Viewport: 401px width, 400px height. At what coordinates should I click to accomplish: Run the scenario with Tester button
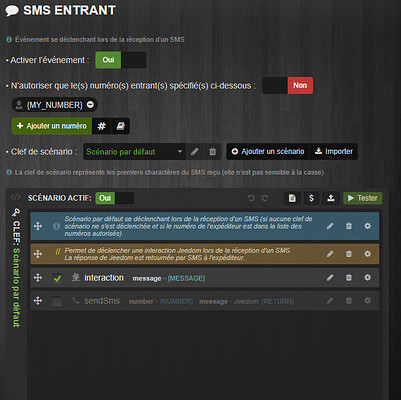363,198
